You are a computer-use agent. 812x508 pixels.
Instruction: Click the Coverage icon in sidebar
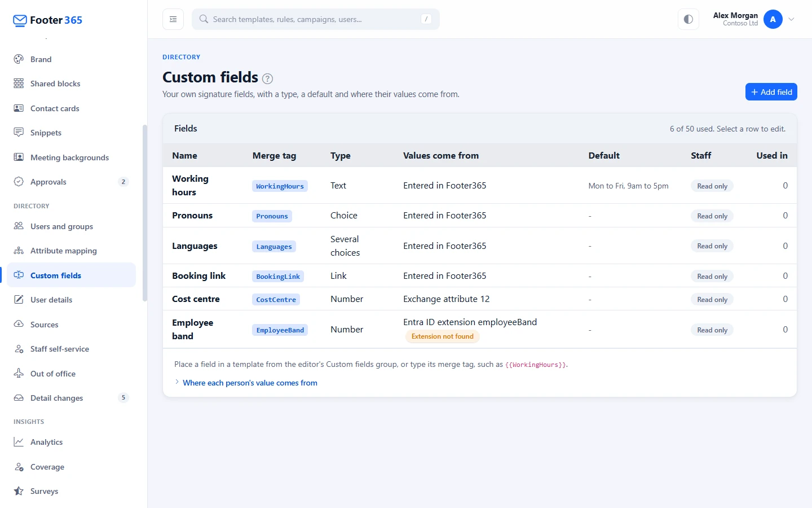pyautogui.click(x=19, y=467)
